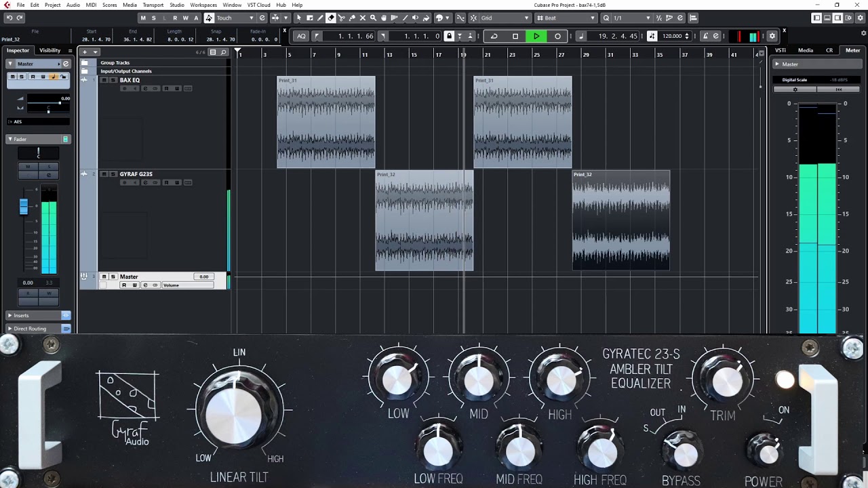Viewport: 868px width, 488px height.
Task: Open the 1/1 quantize preset dropdown
Action: (632, 18)
